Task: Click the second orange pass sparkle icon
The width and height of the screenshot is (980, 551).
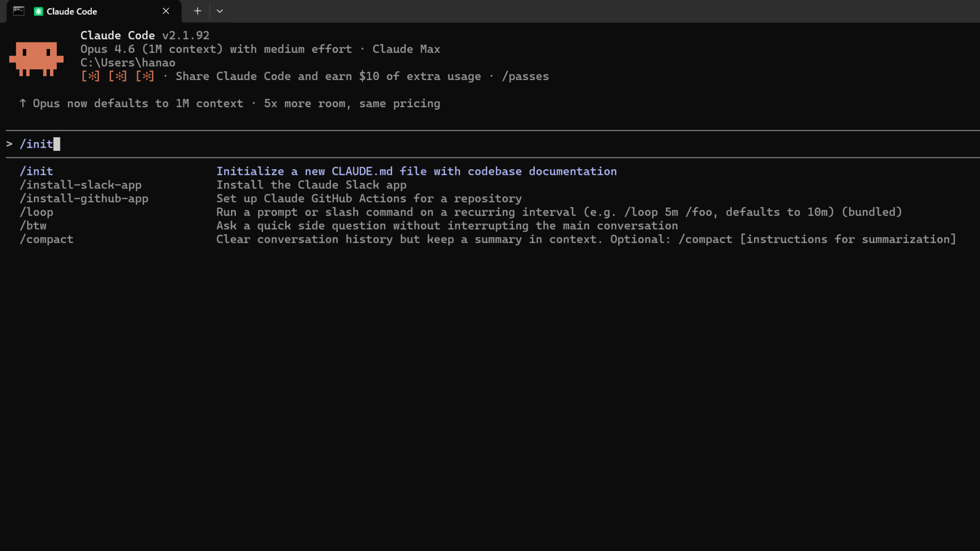Action: click(118, 76)
